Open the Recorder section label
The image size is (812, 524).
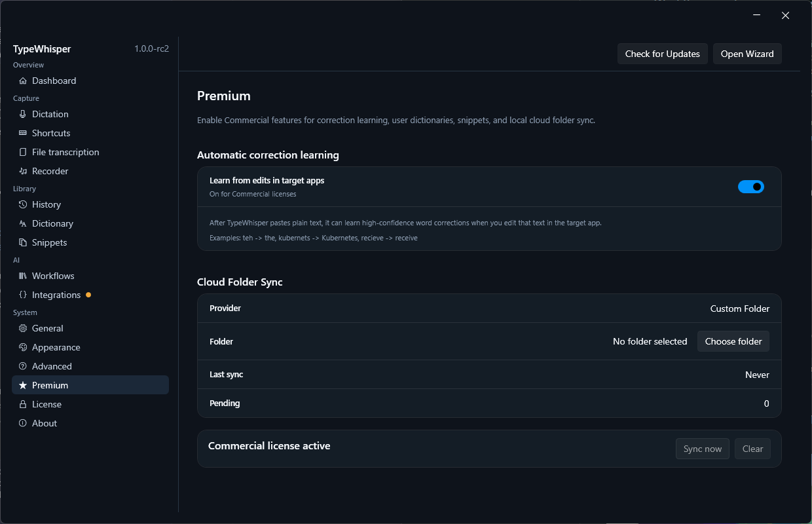(x=50, y=171)
